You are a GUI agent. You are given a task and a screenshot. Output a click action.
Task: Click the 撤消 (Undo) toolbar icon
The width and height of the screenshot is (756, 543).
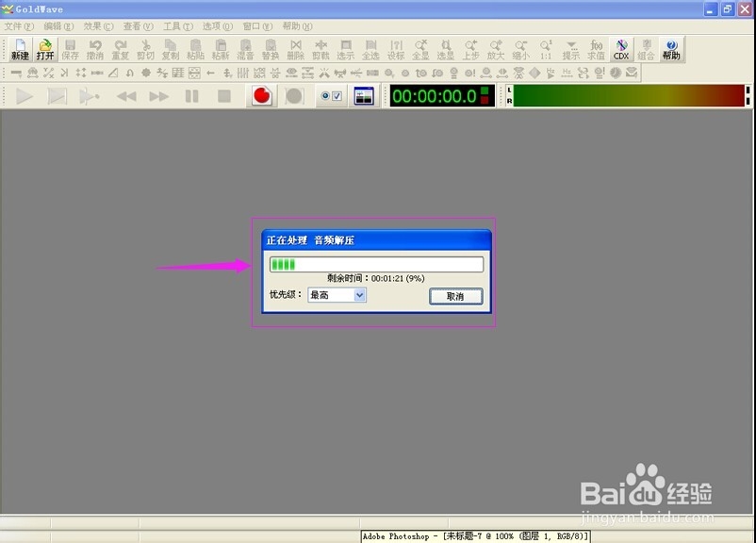pos(95,50)
